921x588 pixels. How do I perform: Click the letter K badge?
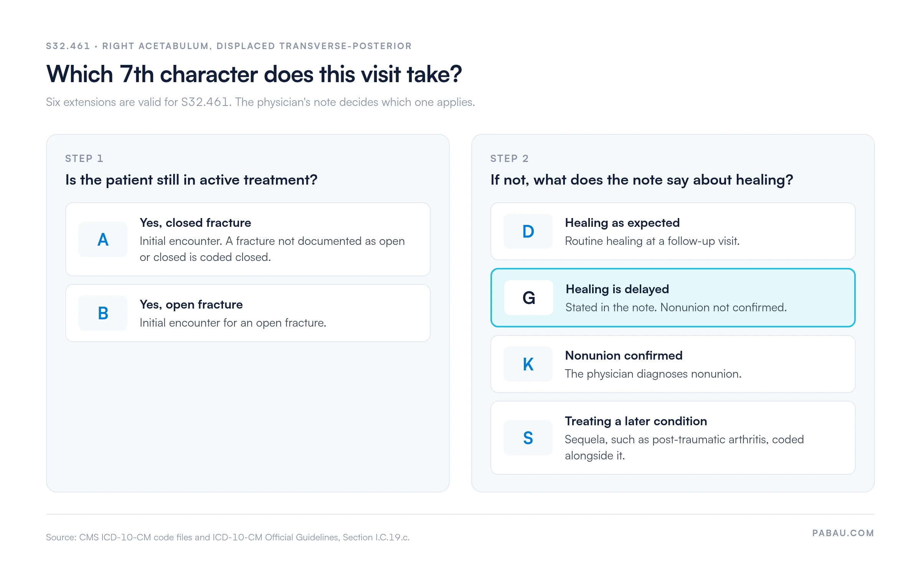(528, 364)
